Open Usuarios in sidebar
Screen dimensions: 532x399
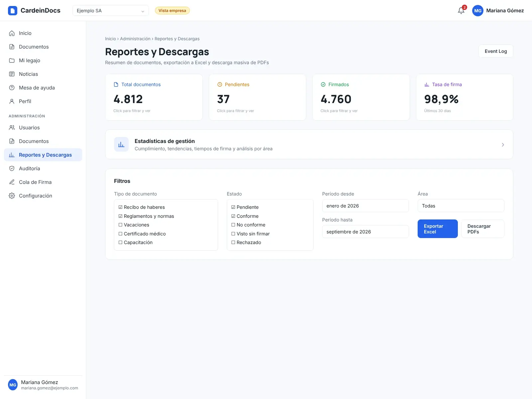(43, 128)
